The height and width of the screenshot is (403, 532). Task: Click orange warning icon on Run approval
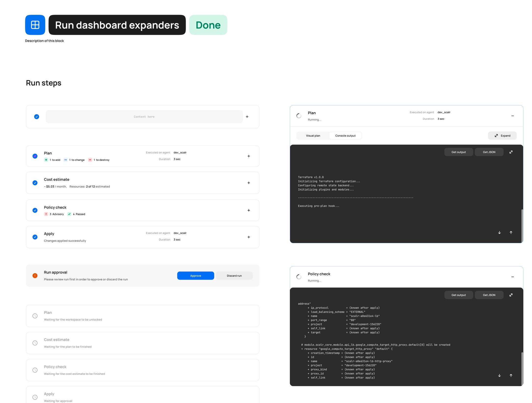pos(35,276)
